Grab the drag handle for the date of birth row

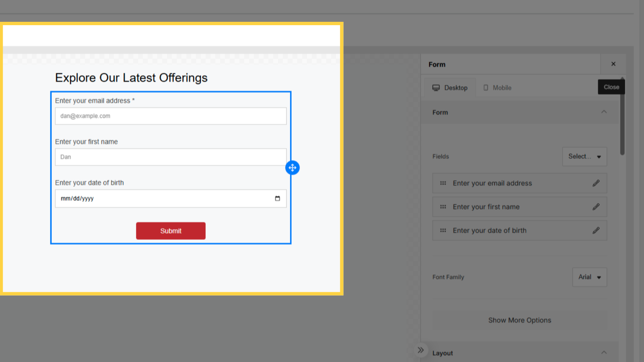[x=443, y=230]
